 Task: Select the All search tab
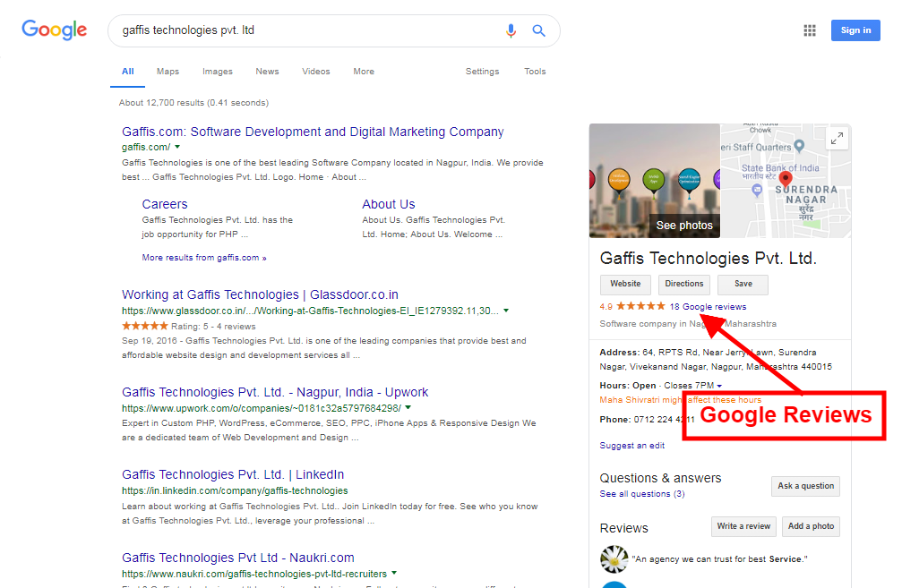[x=128, y=72]
